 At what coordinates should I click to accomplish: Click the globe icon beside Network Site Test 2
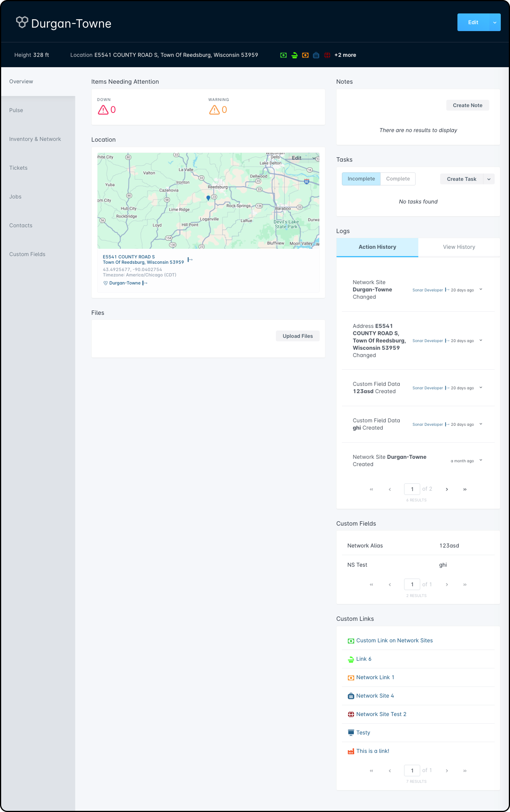point(351,714)
